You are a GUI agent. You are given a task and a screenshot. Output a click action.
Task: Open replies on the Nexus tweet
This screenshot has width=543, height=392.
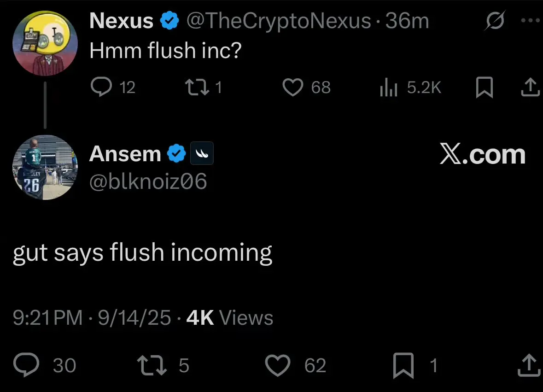click(x=101, y=87)
